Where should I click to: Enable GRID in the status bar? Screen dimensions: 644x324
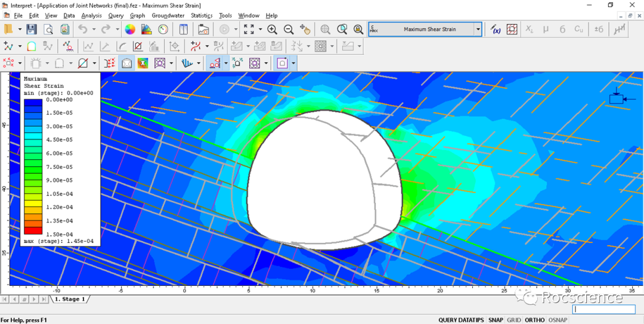click(514, 320)
